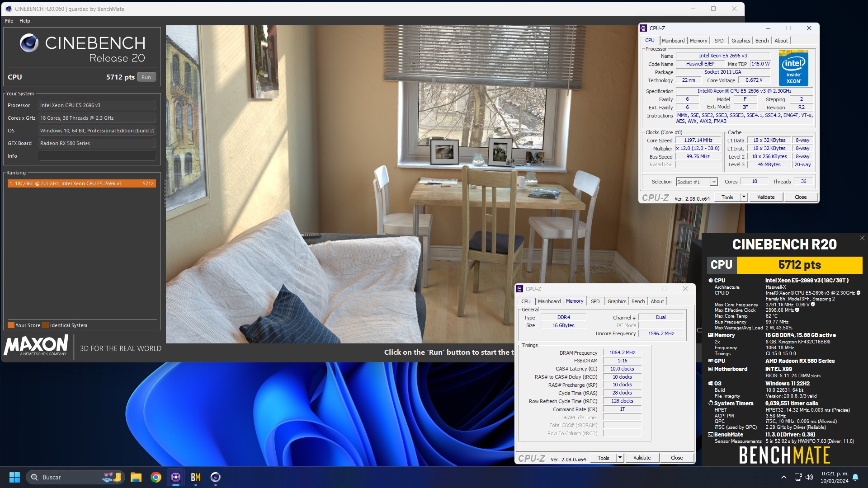The image size is (868, 488).
Task: Click the verified shield beside CPUID
Action: pos(859,293)
